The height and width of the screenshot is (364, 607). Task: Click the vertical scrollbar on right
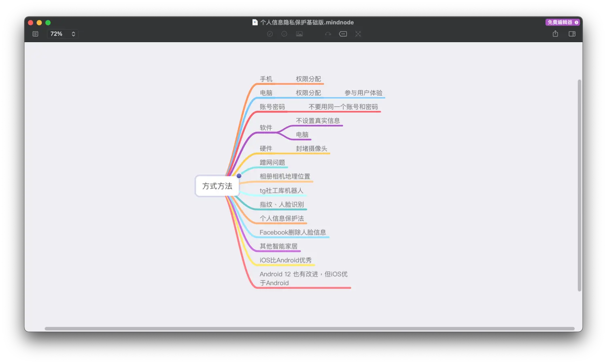pos(579,185)
